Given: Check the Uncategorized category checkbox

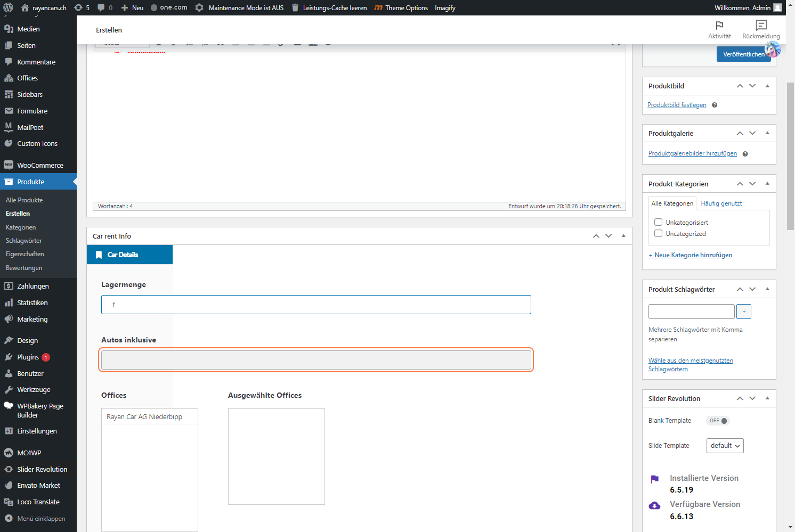Looking at the screenshot, I should (x=659, y=233).
